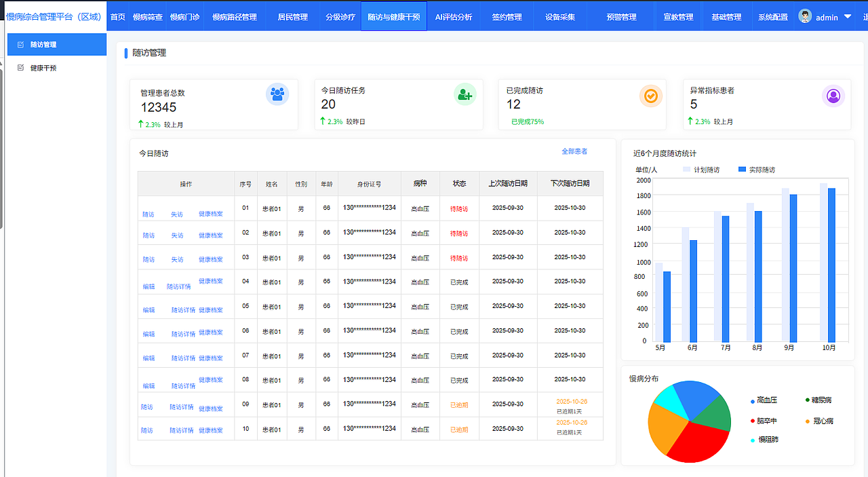Click the purple person icon on 异常指标患者 card

pyautogui.click(x=833, y=96)
